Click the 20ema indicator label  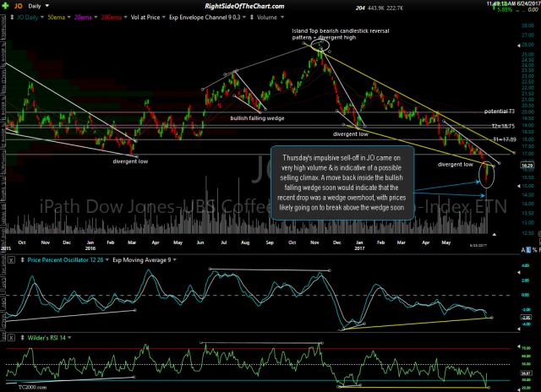(x=83, y=17)
